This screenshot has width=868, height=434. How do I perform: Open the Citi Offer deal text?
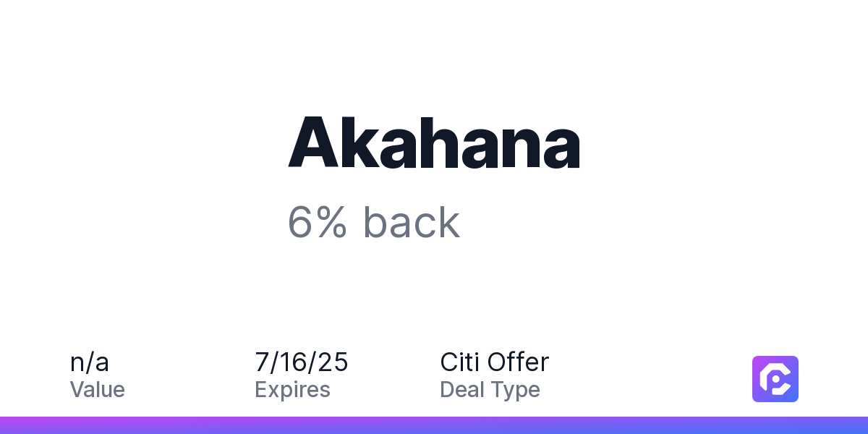pos(495,362)
